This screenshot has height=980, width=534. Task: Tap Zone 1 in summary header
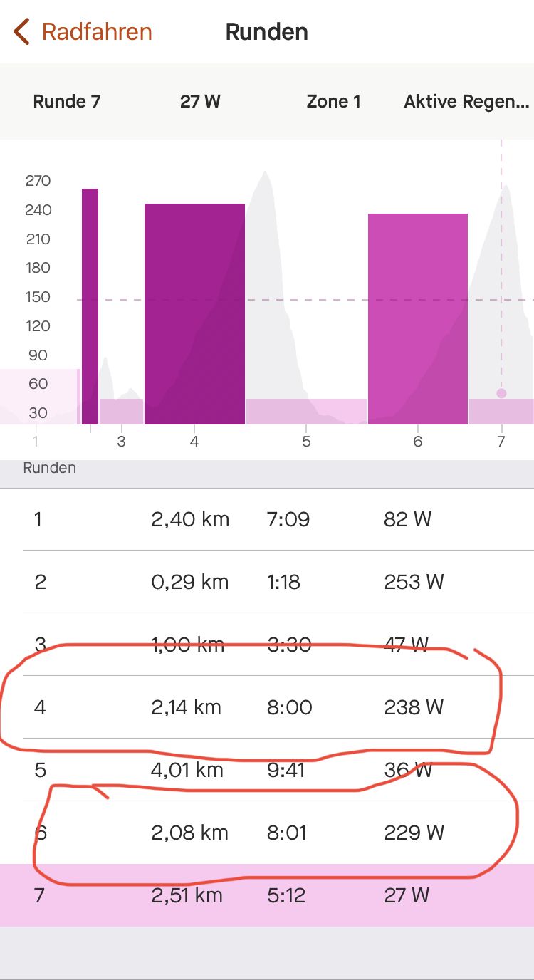(x=333, y=102)
